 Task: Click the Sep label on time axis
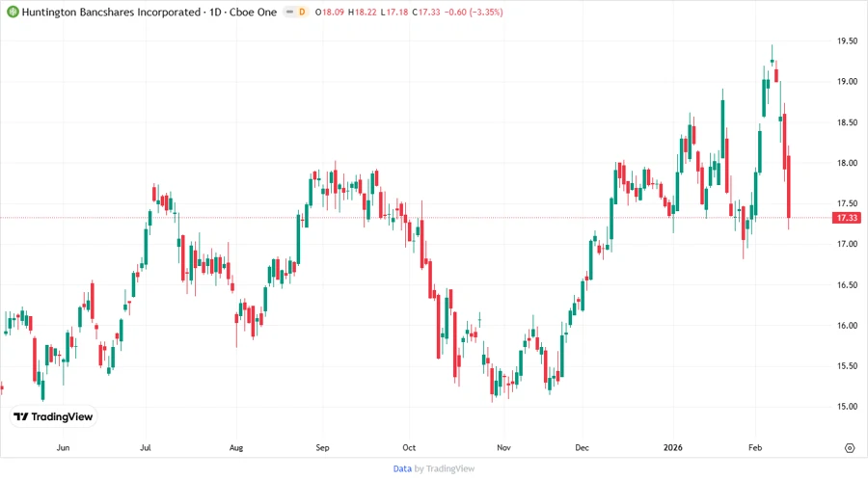tap(323, 447)
